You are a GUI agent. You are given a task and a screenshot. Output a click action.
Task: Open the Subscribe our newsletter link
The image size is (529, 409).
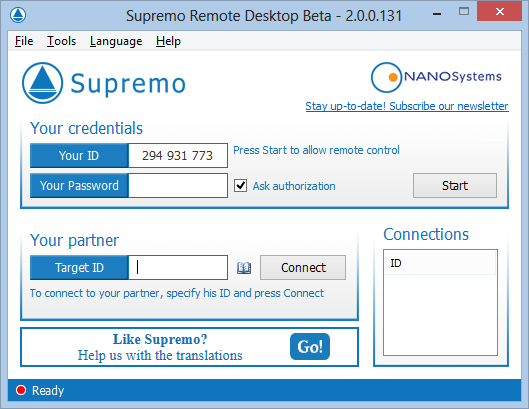point(407,106)
